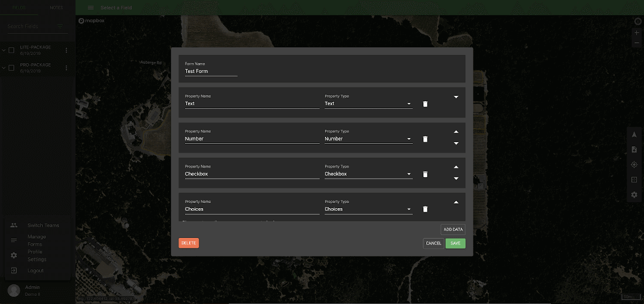Expand the PRO-PACKAGE tree chevron
This screenshot has width=644, height=304.
pyautogui.click(x=4, y=68)
